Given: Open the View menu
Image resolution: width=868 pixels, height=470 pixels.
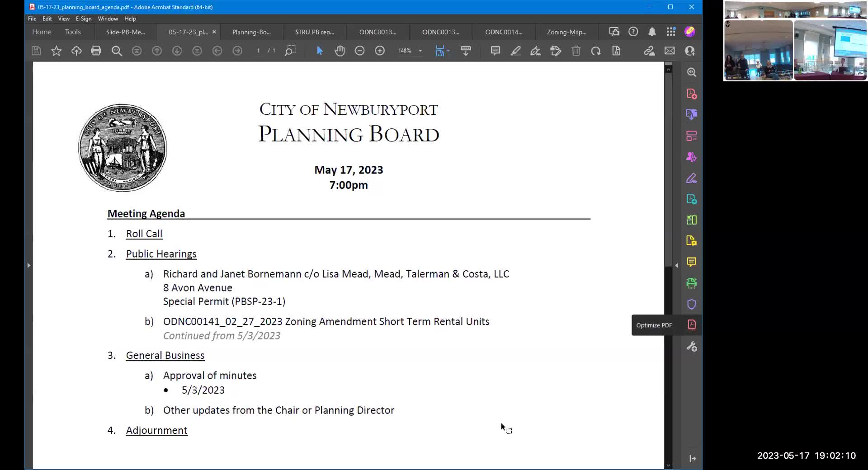Looking at the screenshot, I should coord(64,19).
